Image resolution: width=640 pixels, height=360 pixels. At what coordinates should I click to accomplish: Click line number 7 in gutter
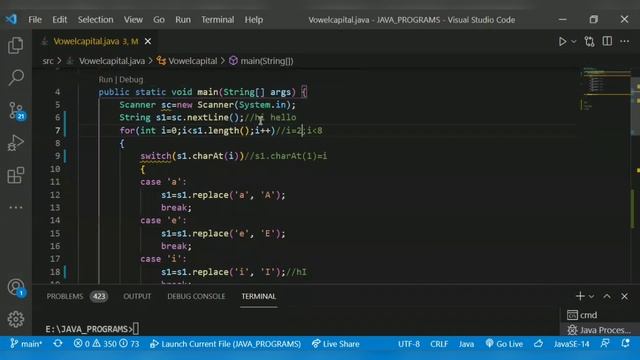click(58, 131)
